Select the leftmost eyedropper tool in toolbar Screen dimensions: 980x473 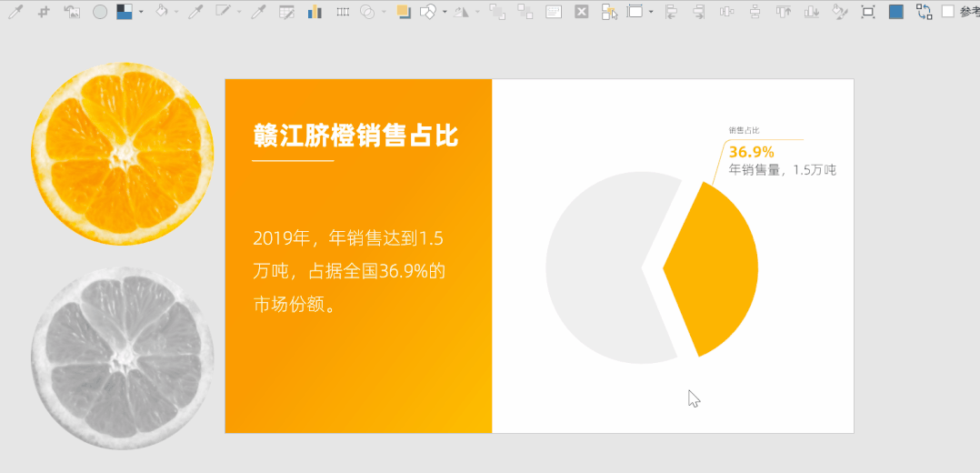(15, 11)
